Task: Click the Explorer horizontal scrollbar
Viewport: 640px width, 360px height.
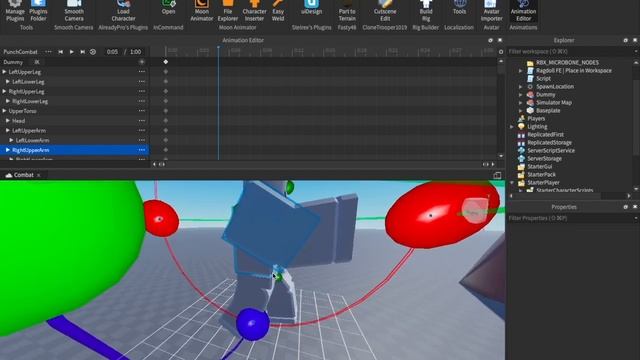Action: coord(558,196)
